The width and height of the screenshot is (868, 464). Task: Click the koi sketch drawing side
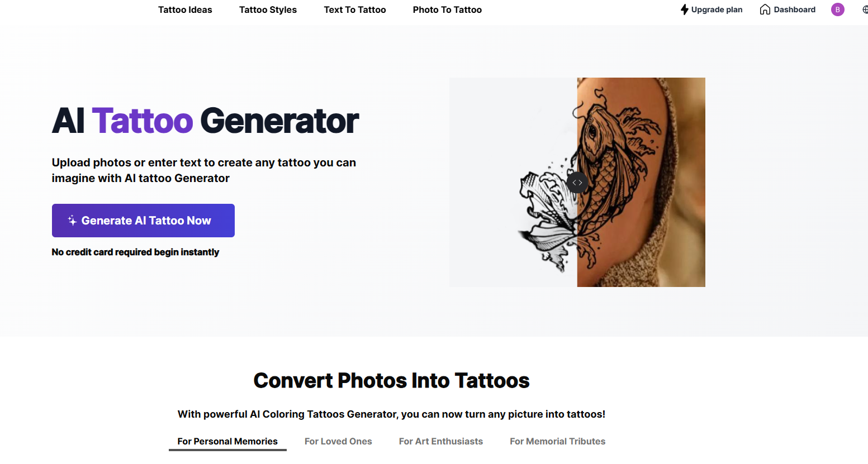[x=513, y=182]
